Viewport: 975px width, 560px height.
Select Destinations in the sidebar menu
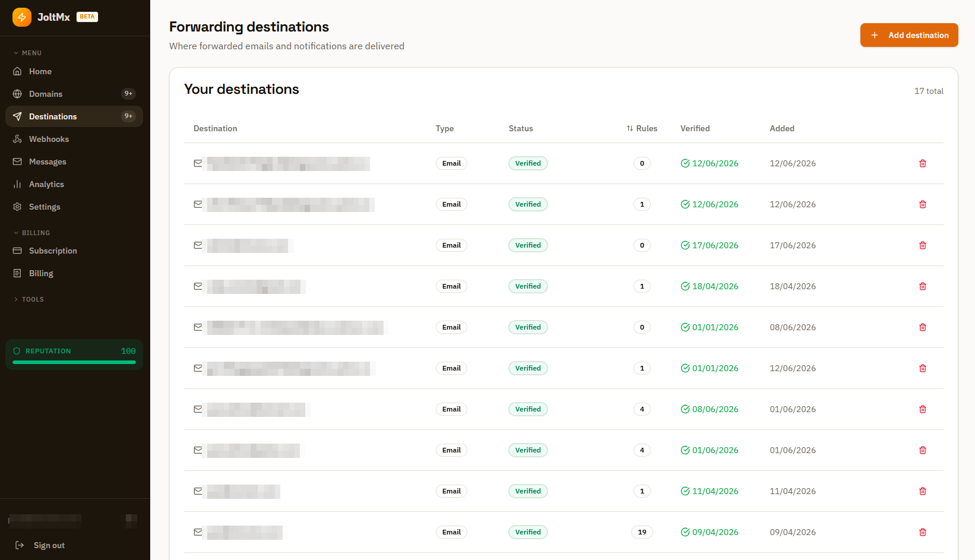[74, 116]
